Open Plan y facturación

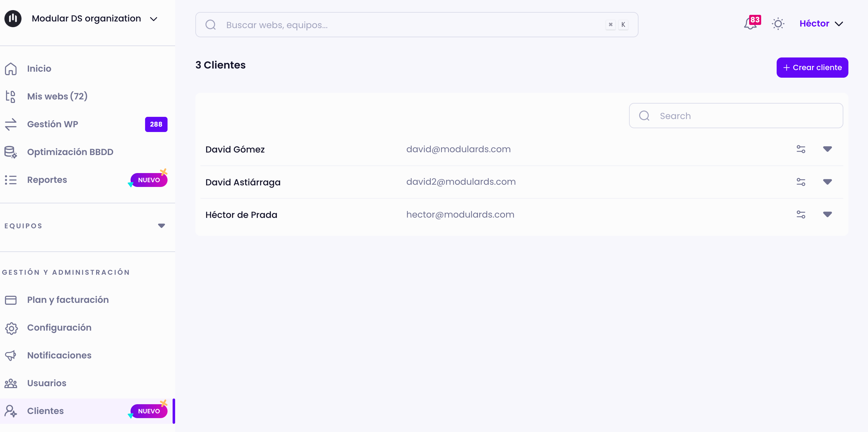pos(68,299)
